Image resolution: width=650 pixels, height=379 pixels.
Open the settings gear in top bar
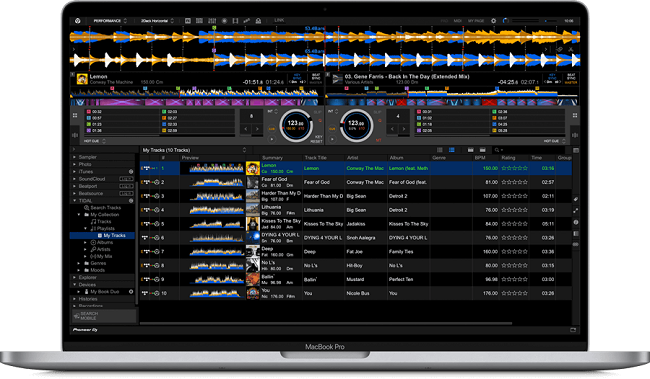click(x=493, y=21)
